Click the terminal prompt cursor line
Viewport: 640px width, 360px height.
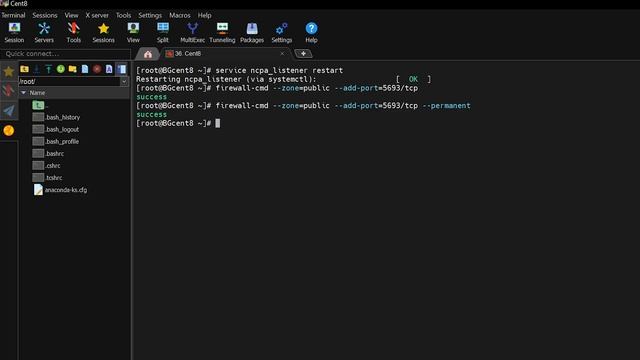(178, 123)
